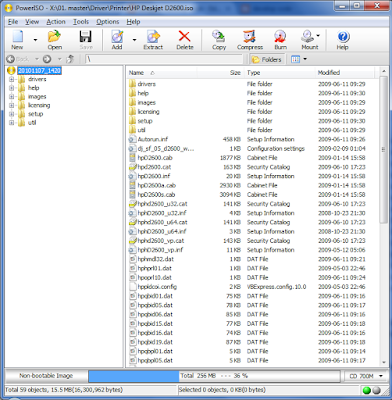Click the green status indicator light
392x400 pixels.
pos(366,390)
